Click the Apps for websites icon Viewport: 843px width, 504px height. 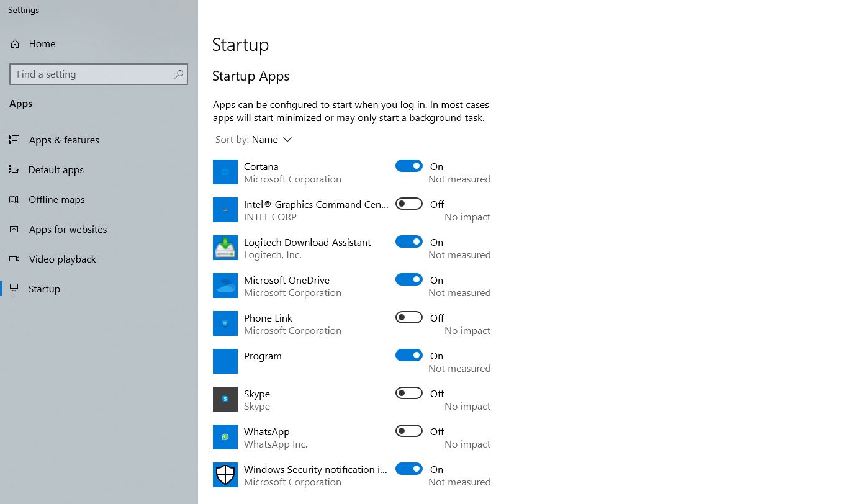point(14,229)
